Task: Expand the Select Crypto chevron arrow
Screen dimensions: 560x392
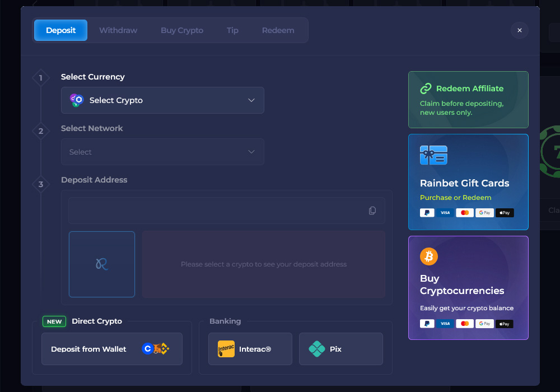Action: (x=251, y=100)
